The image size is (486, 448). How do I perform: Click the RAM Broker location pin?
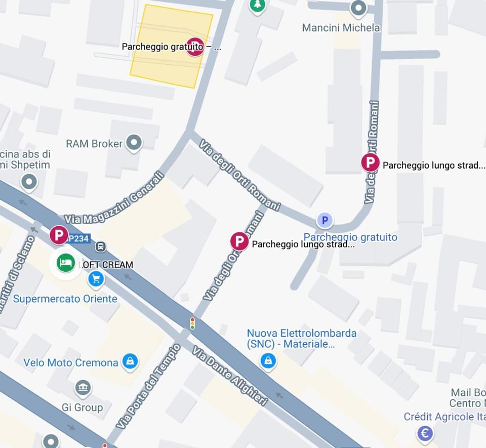tap(134, 143)
